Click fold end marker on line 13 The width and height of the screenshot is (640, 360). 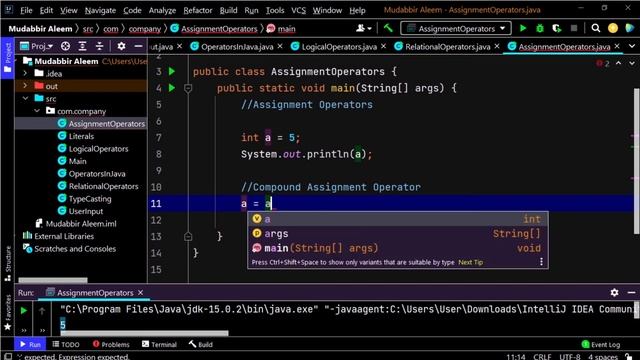tap(188, 236)
